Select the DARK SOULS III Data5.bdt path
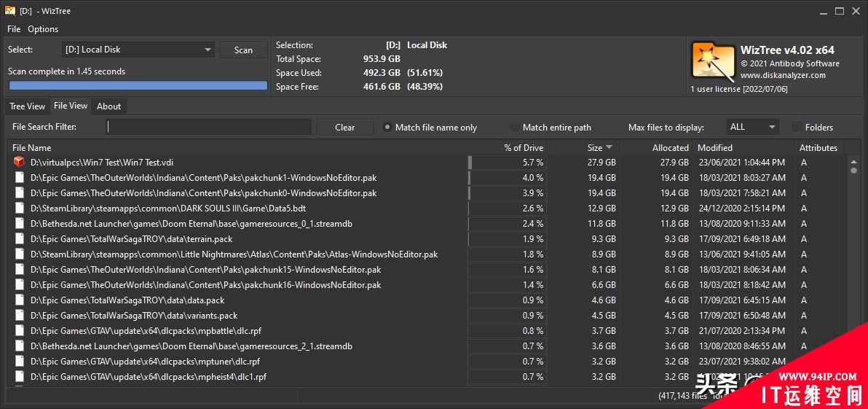 168,209
